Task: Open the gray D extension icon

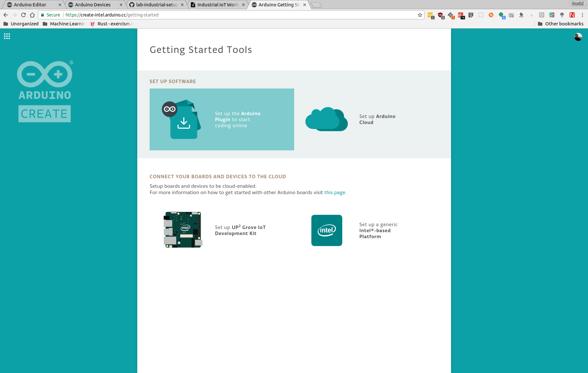Action: (542, 15)
